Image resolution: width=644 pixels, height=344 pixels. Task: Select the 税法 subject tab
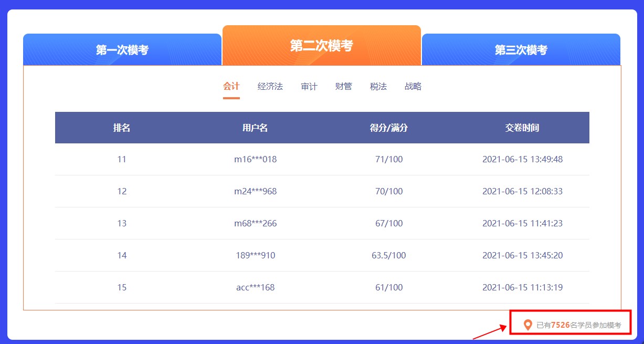point(378,87)
